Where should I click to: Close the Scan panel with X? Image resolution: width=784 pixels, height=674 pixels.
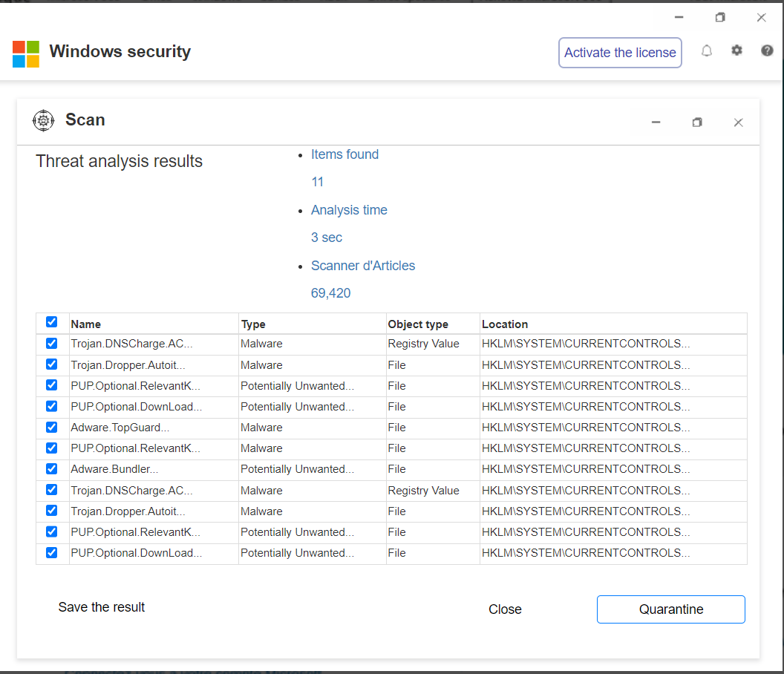(x=738, y=122)
